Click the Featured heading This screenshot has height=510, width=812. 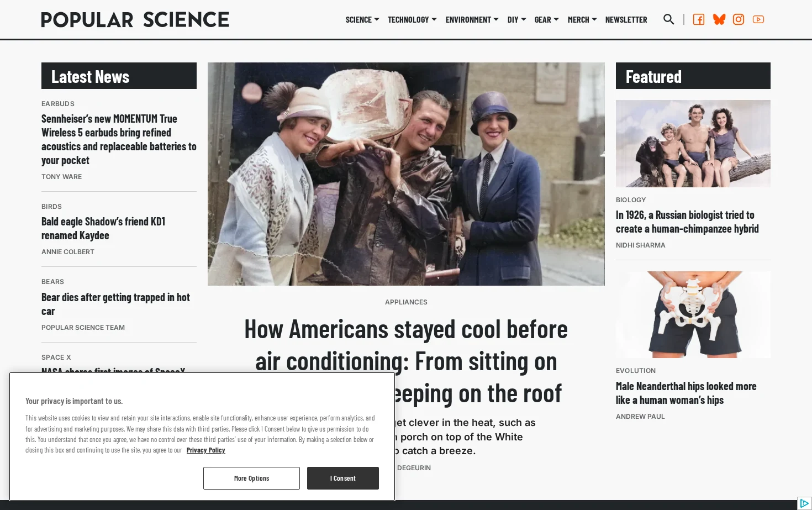point(653,76)
